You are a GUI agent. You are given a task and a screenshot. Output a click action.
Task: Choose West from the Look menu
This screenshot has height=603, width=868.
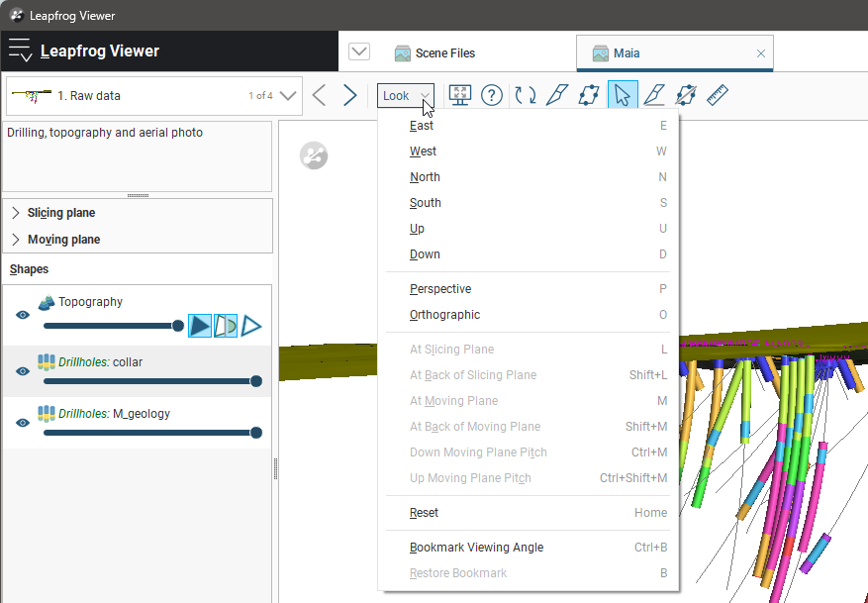pyautogui.click(x=529, y=151)
